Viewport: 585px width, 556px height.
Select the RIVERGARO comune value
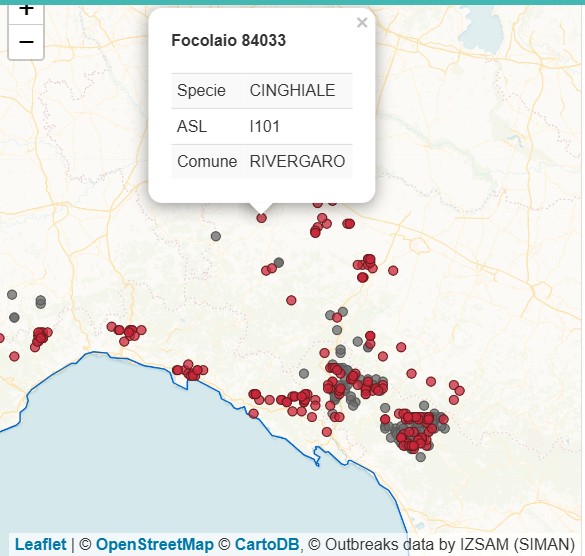tap(297, 162)
